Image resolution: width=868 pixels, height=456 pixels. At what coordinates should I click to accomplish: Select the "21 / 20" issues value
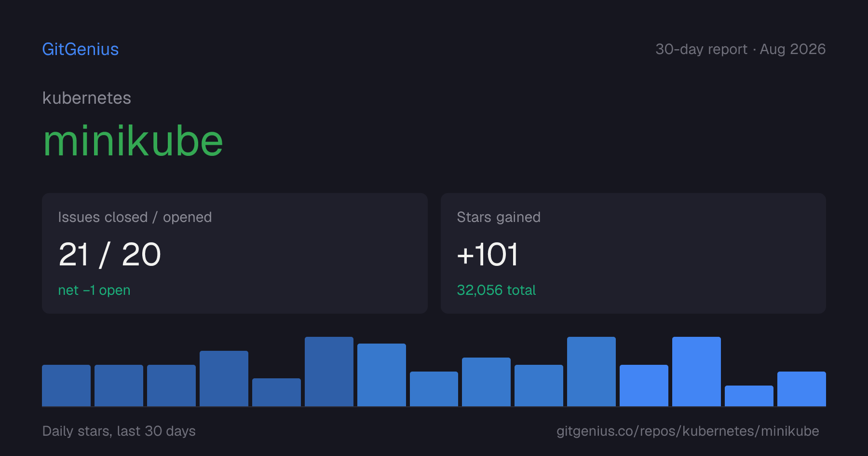[109, 254]
